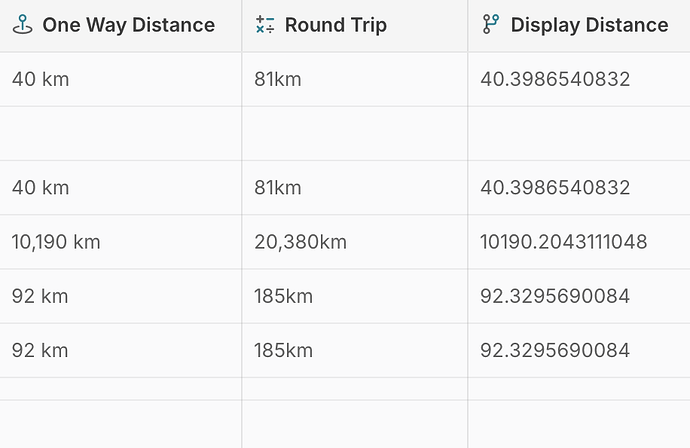Click the first 40 km distance cell
This screenshot has height=448, width=690.
click(121, 80)
